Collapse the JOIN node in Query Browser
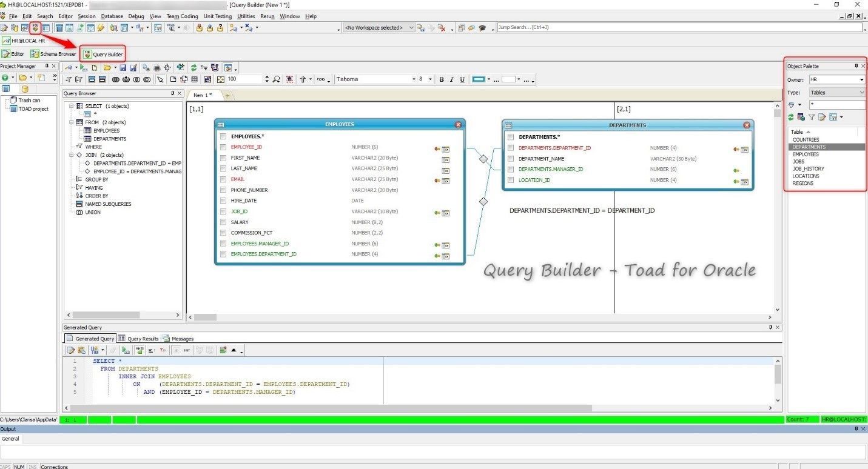Screen dimensions: 868x469 pyautogui.click(x=71, y=155)
